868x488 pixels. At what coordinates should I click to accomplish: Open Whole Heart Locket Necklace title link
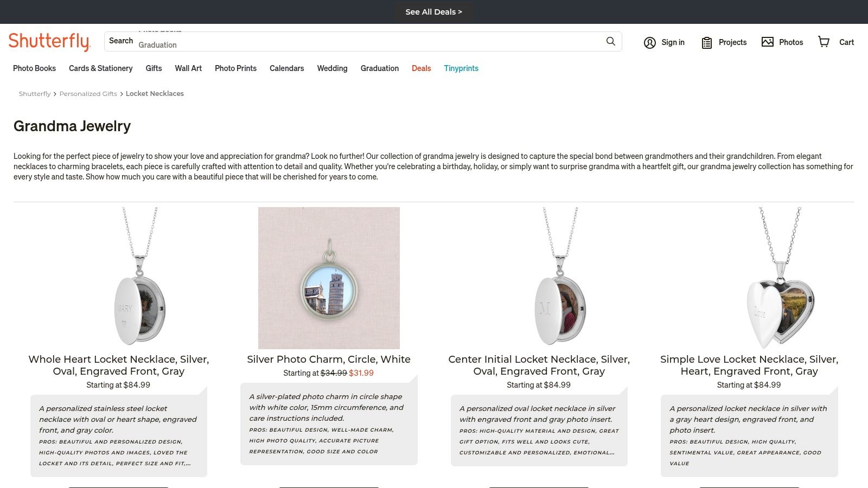(x=119, y=365)
